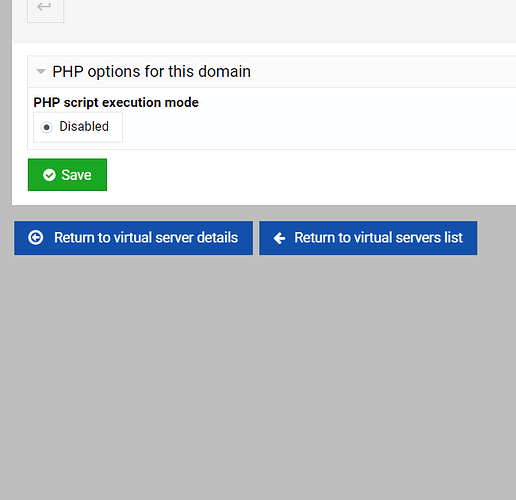Return to virtual server details

[x=133, y=238]
